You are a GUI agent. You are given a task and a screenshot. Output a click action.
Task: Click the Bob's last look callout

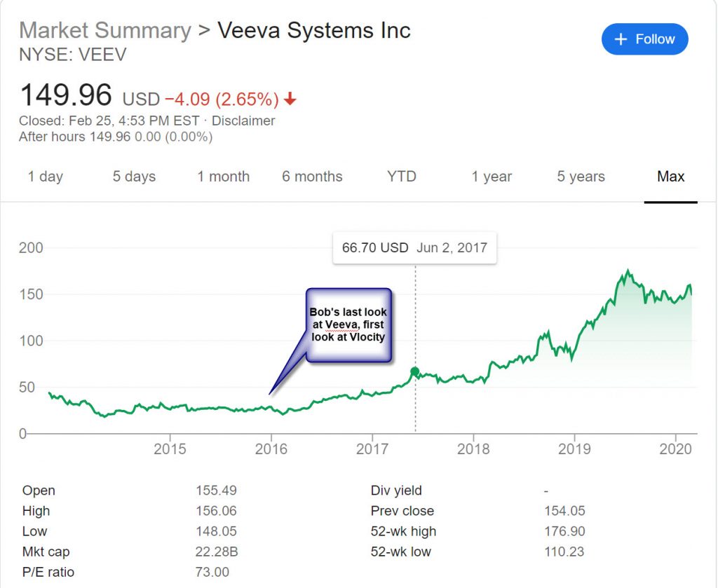(348, 325)
